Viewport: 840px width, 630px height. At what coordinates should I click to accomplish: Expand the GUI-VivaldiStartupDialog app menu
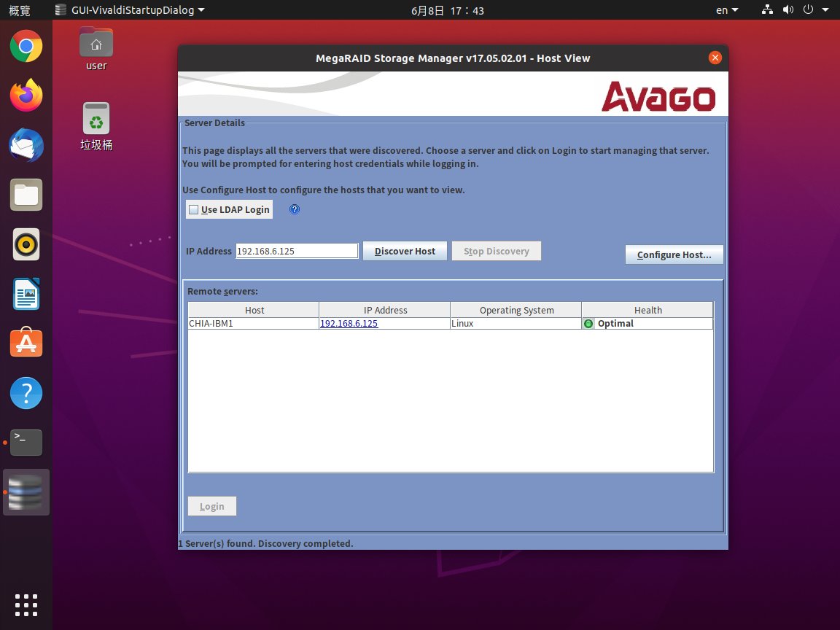point(130,10)
